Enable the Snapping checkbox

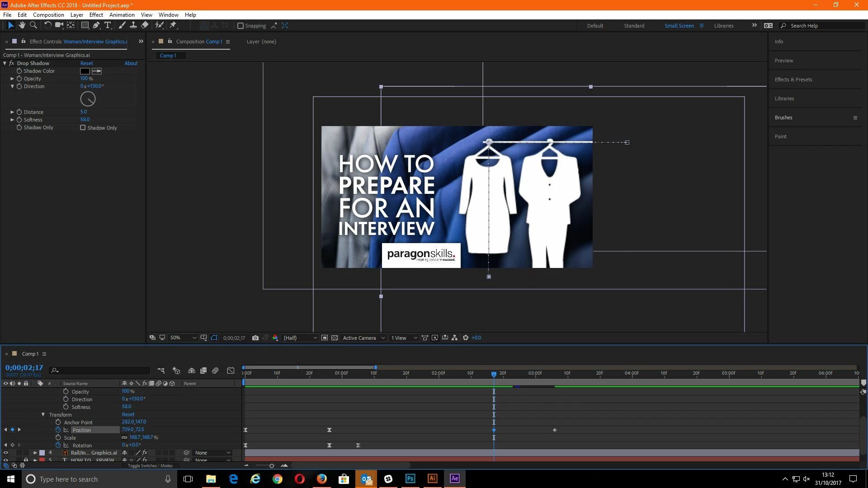[241, 26]
